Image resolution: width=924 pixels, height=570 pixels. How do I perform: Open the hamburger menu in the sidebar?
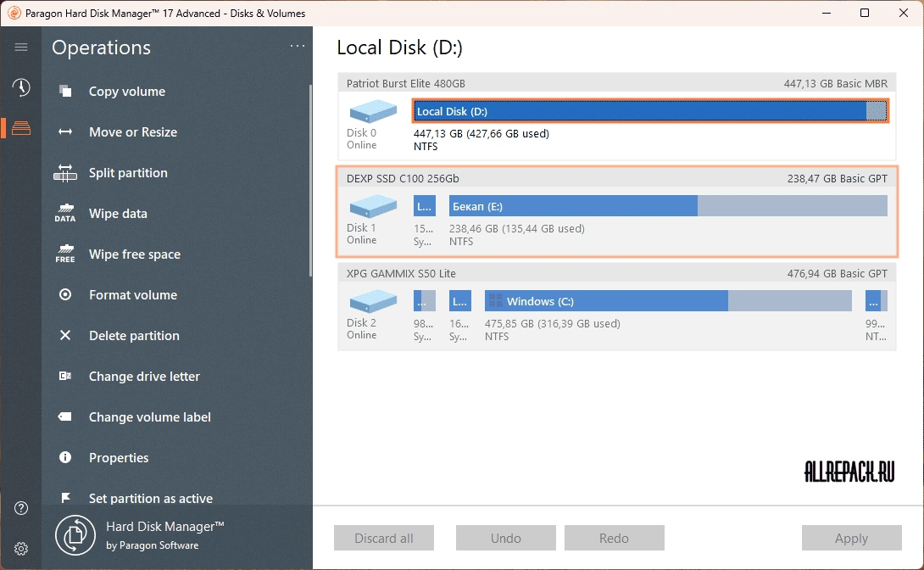(21, 47)
